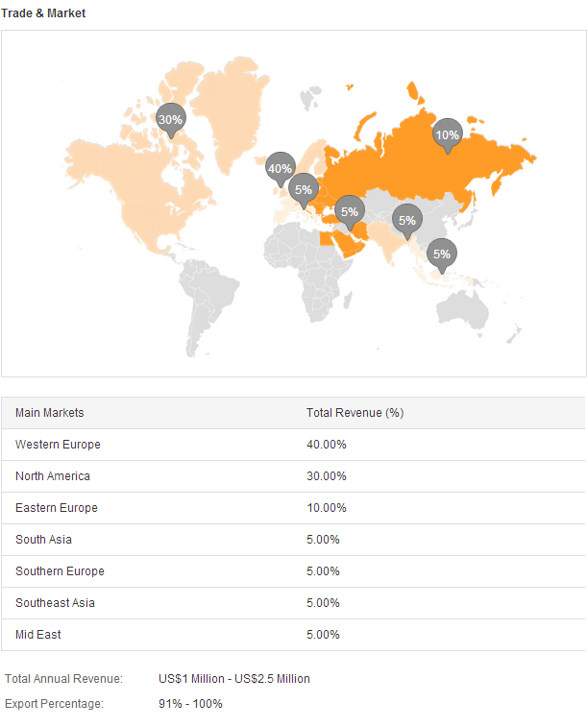Screen dimensions: 588x727
Task: Click the 40% map pin over Western Europe
Action: pyautogui.click(x=280, y=168)
